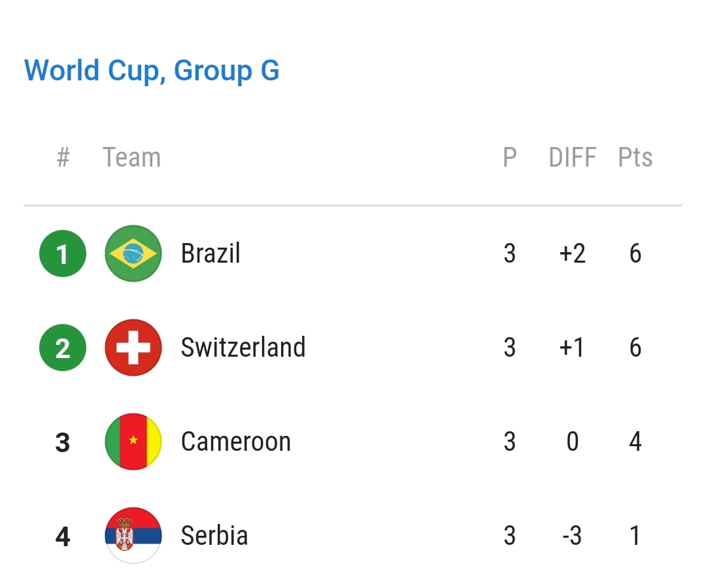Click Brazil's +2 goal difference value
This screenshot has height=588, width=706.
572,253
